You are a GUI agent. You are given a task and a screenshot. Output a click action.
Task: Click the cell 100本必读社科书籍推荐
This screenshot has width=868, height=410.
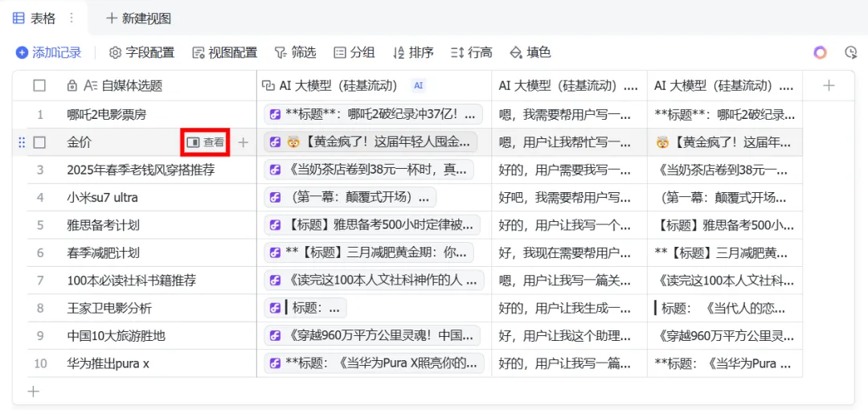(x=131, y=281)
